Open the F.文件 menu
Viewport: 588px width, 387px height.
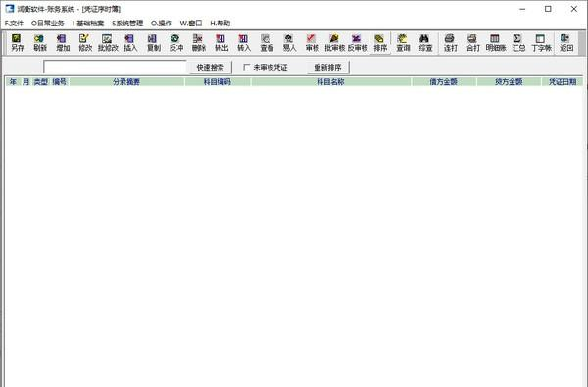pyautogui.click(x=15, y=24)
